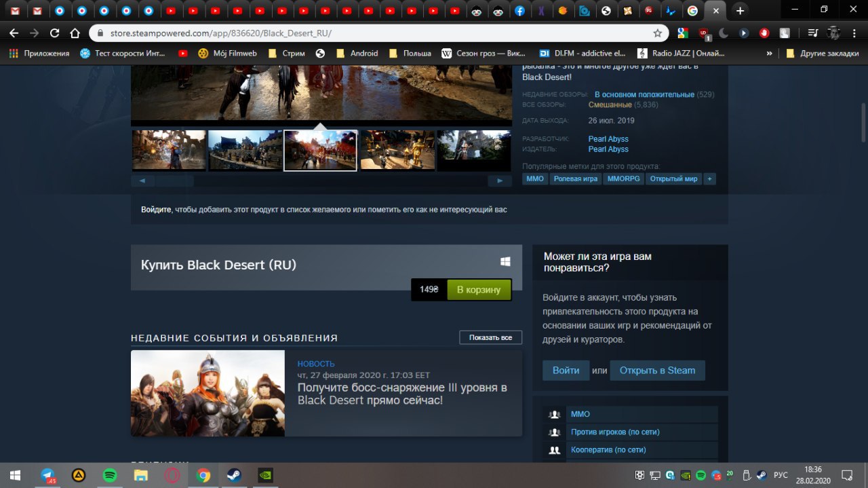Open the Windows notification center

[x=847, y=475]
